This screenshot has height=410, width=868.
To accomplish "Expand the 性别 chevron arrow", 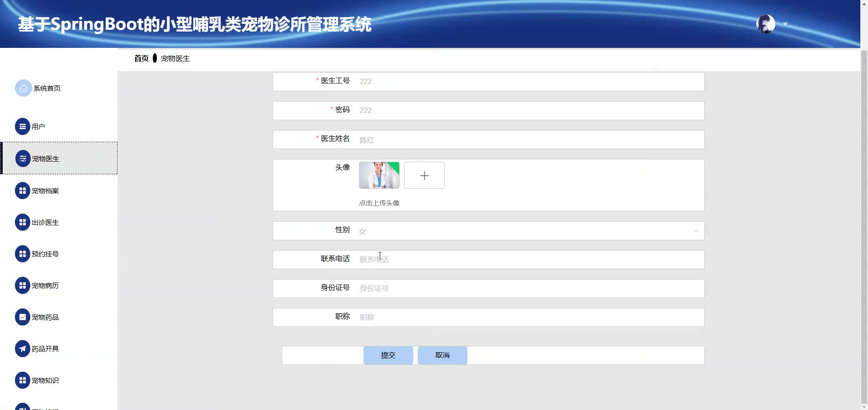I will (x=696, y=231).
